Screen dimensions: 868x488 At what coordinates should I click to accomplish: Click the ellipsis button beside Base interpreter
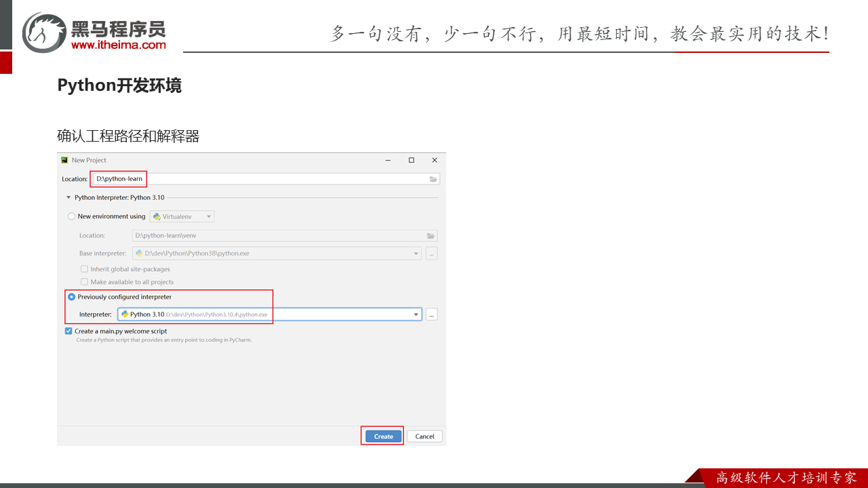pyautogui.click(x=431, y=253)
